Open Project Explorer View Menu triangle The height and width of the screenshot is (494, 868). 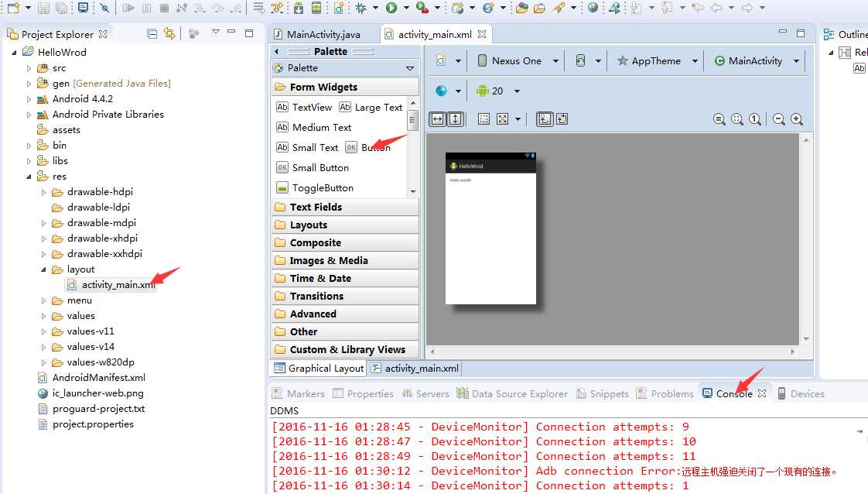point(215,33)
